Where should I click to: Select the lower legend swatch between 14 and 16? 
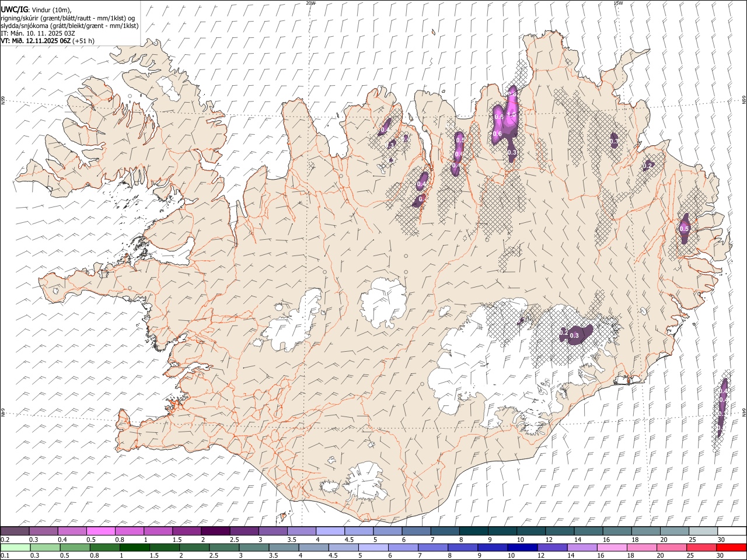click(x=582, y=547)
